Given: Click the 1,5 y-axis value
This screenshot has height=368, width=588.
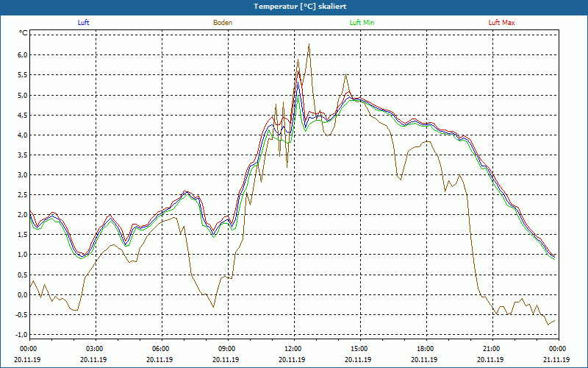Looking at the screenshot, I should pos(23,235).
